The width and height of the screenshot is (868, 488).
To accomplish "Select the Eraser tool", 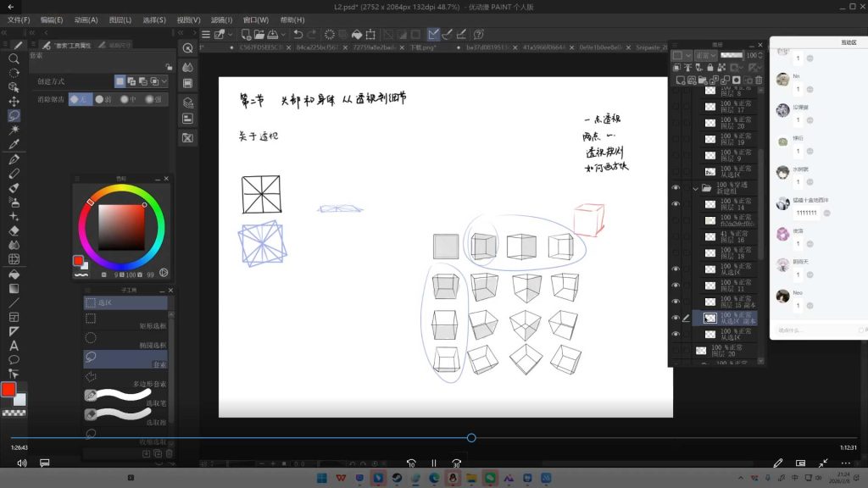I will [14, 230].
